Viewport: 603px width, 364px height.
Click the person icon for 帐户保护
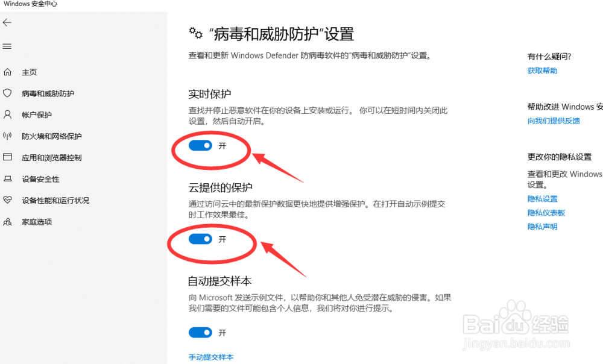7,114
